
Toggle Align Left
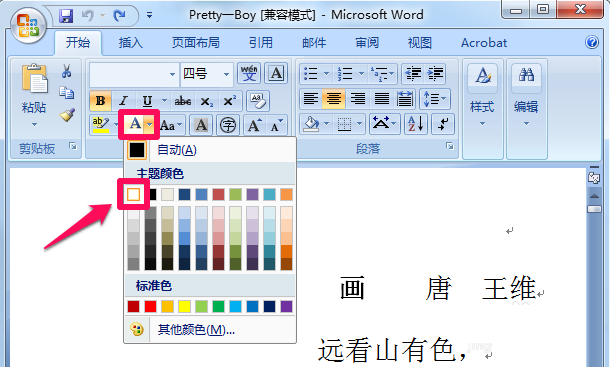tap(310, 98)
